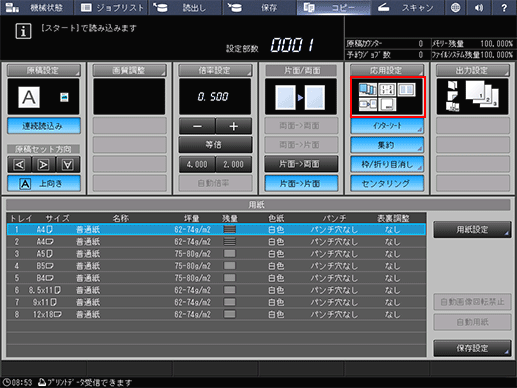Increase zoom with the plus button
517x388 pixels.
coord(234,126)
